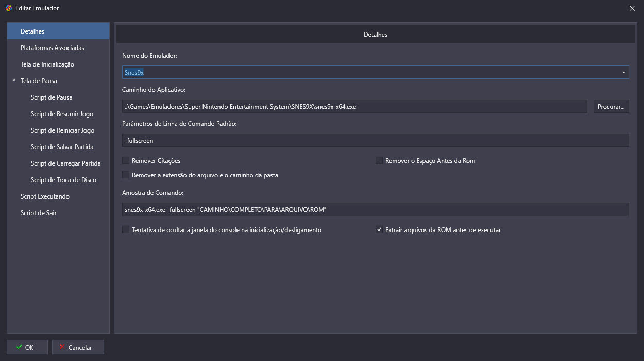This screenshot has width=644, height=361.
Task: Click the Amostra de Comando sample field
Action: click(375, 209)
